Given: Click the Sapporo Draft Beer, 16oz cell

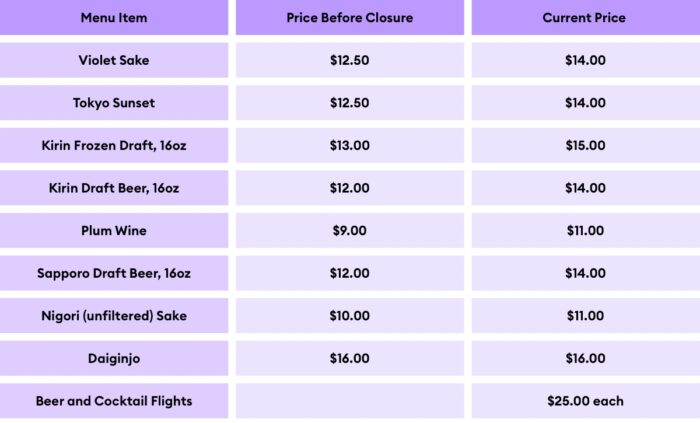Looking at the screenshot, I should [x=113, y=273].
